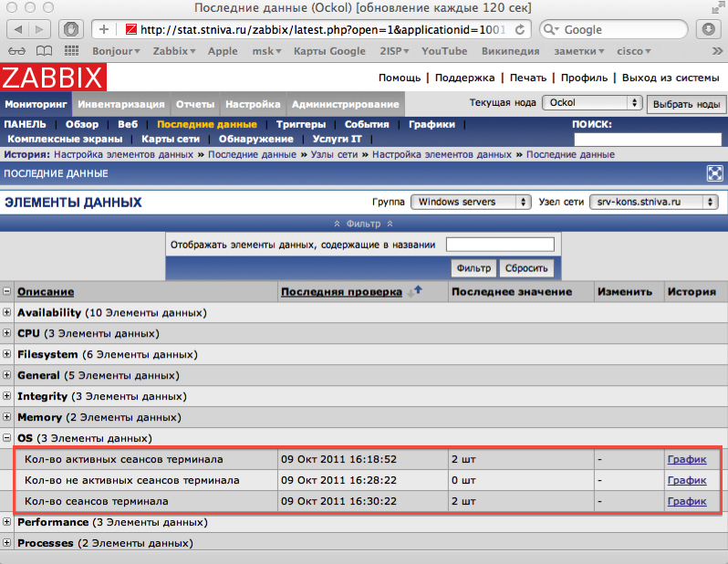Expand the Filesystem items group

[x=7, y=355]
